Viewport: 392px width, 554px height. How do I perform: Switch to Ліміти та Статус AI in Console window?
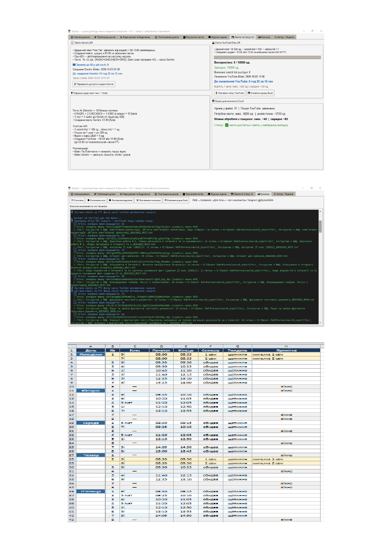click(x=243, y=194)
